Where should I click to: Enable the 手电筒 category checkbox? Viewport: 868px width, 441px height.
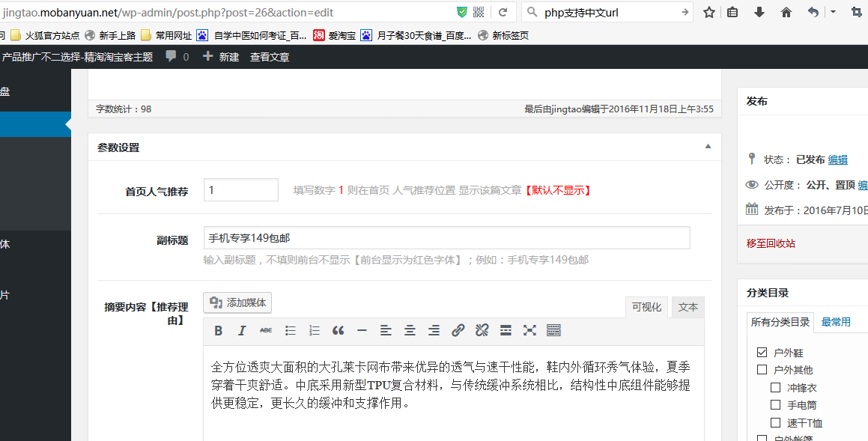tap(775, 404)
